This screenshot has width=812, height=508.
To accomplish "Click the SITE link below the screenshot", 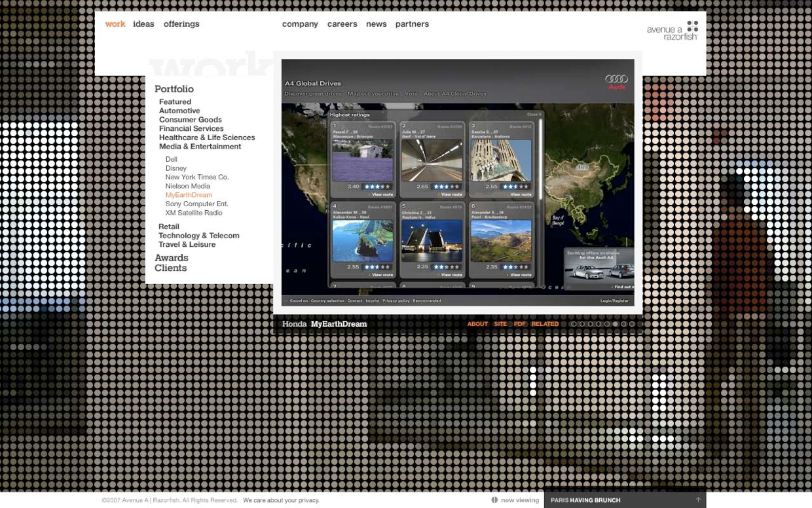I will coord(501,324).
